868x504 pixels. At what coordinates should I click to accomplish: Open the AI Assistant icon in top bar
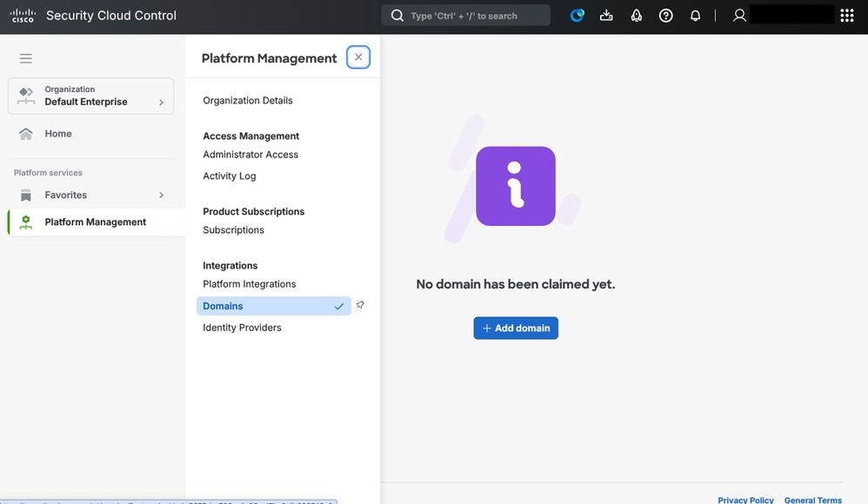click(576, 15)
